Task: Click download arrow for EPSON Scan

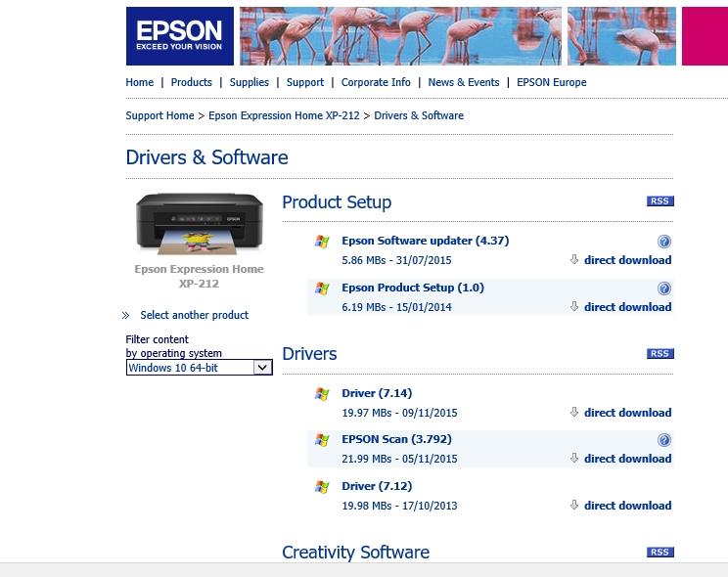Action: [x=574, y=458]
